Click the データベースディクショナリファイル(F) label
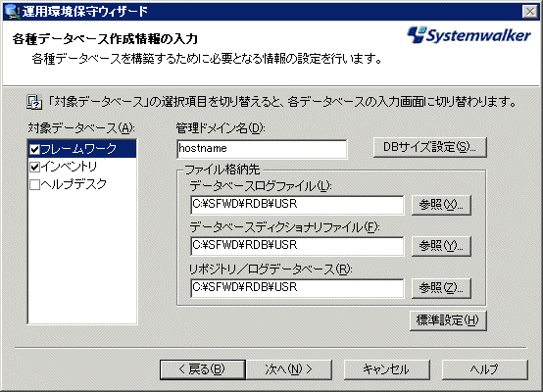The height and width of the screenshot is (392, 543). (284, 228)
